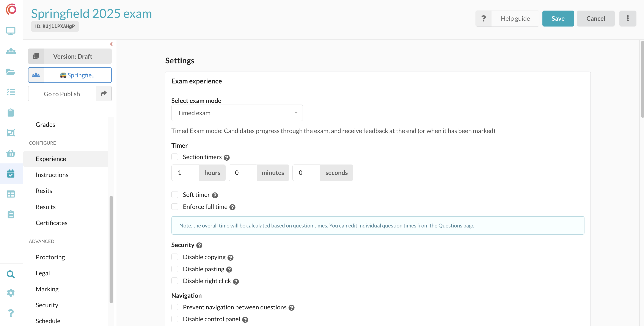Click the monitor icon in left sidebar

click(x=11, y=31)
